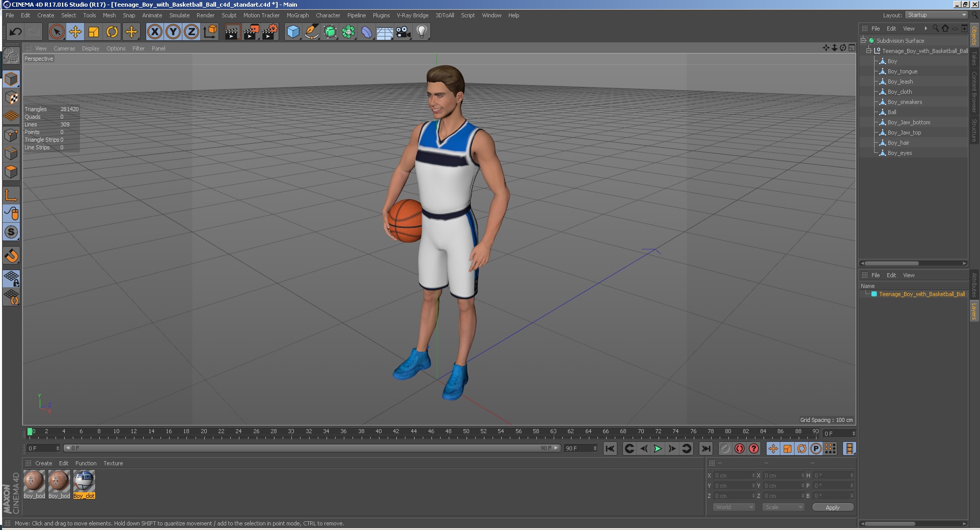The width and height of the screenshot is (980, 530).
Task: Go to start of animation
Action: 610,448
